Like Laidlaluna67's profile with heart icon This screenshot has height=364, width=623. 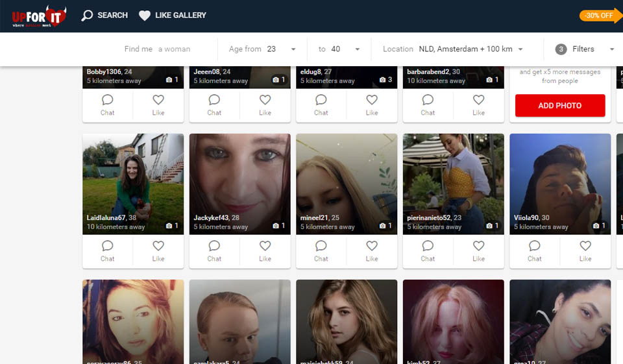coord(158,250)
